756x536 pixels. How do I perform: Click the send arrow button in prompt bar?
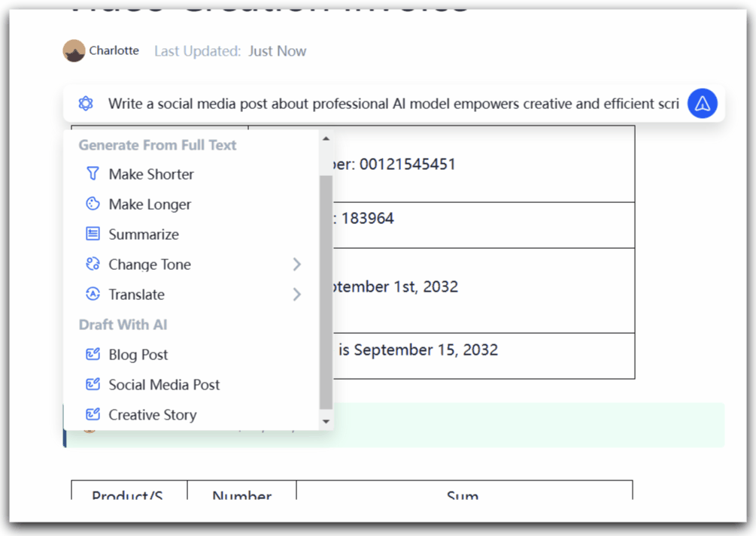click(702, 104)
